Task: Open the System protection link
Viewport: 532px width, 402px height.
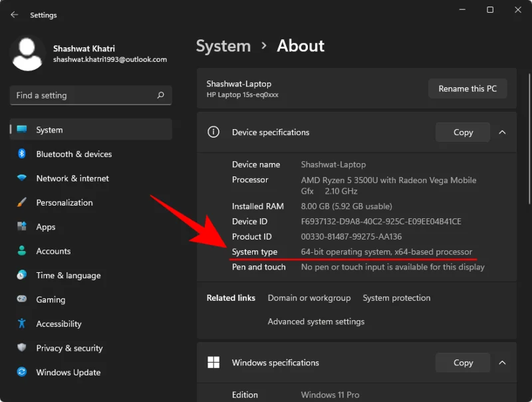Action: (x=396, y=298)
